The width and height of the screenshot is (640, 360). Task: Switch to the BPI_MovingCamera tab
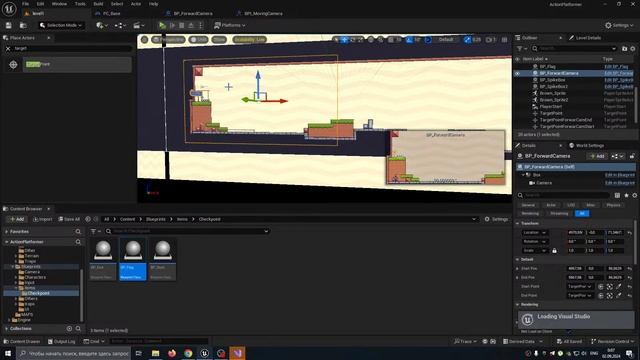coord(263,13)
